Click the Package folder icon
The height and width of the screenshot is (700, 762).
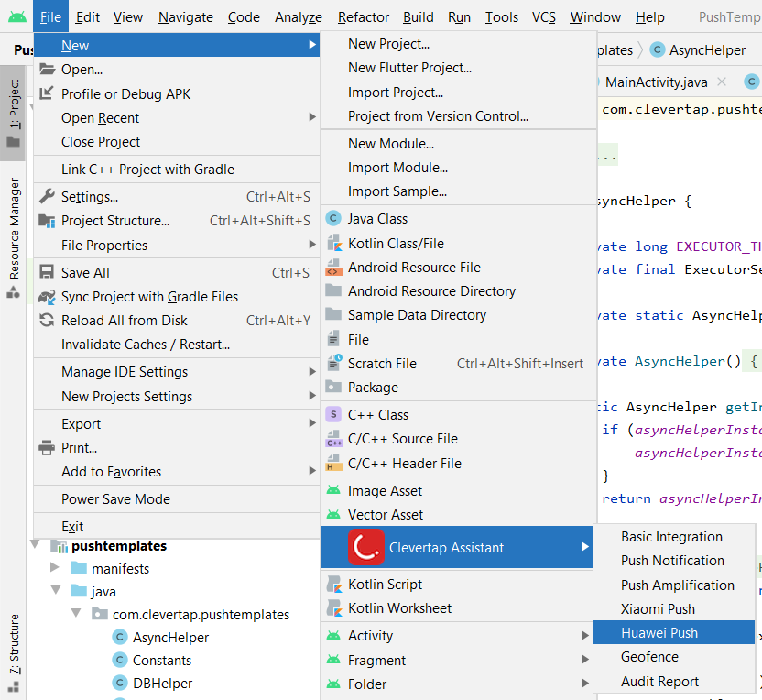[333, 387]
